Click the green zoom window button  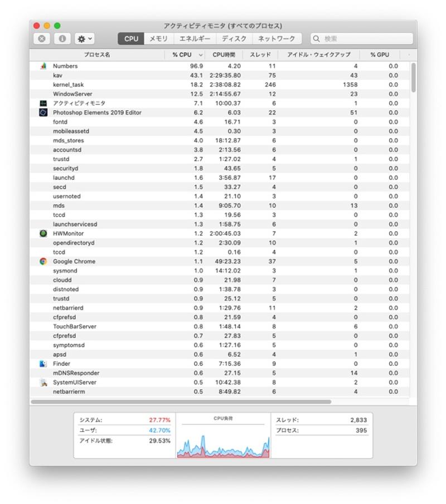[x=57, y=26]
